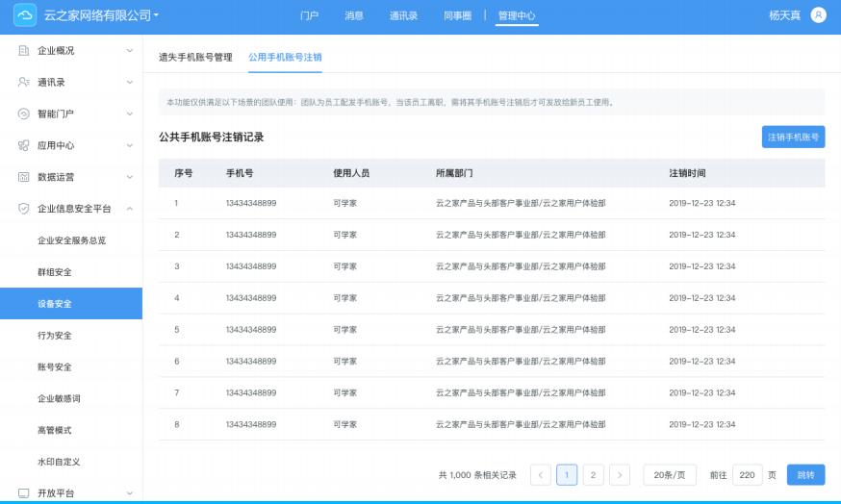841x504 pixels.
Task: Click phone number 13434348899 in row 1
Action: pos(251,203)
